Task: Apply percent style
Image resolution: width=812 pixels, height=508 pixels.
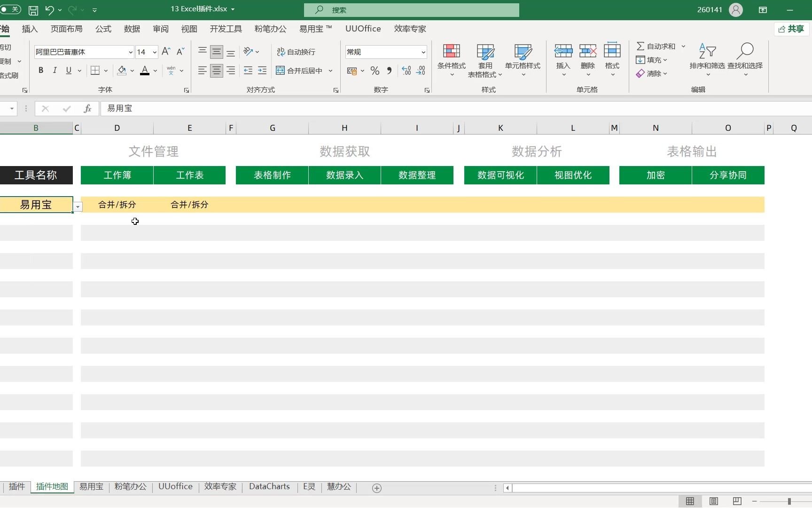Action: (x=375, y=71)
